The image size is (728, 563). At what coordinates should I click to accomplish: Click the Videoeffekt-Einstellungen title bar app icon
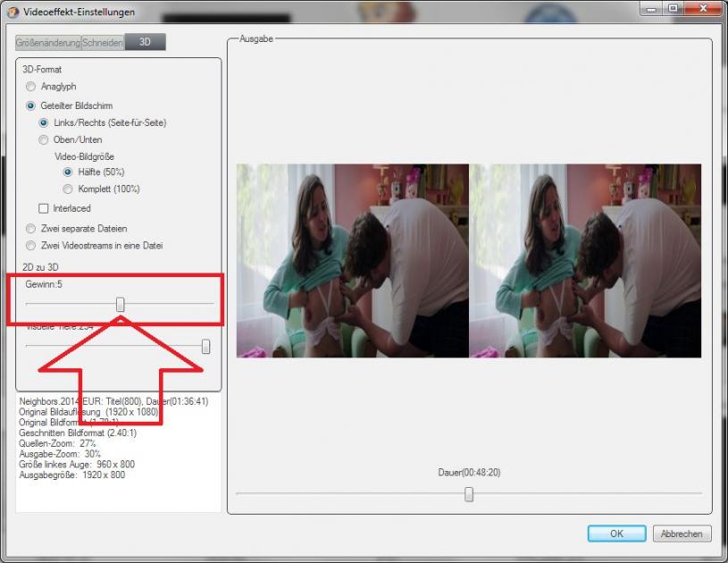(13, 12)
